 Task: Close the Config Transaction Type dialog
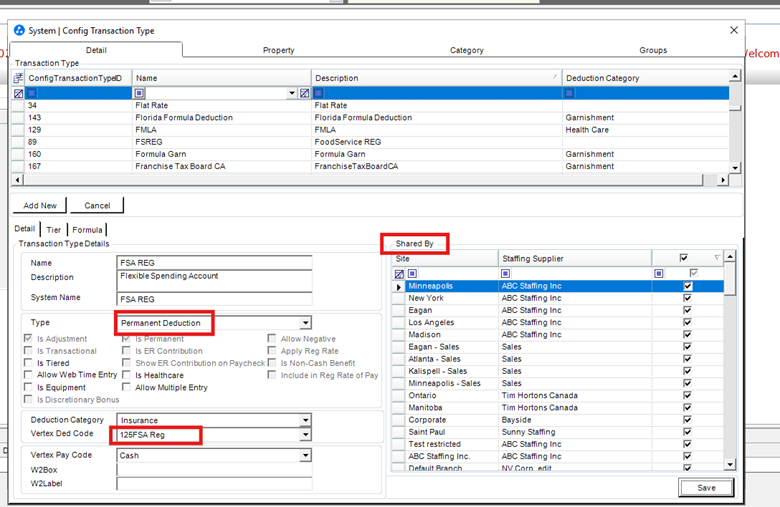click(734, 30)
